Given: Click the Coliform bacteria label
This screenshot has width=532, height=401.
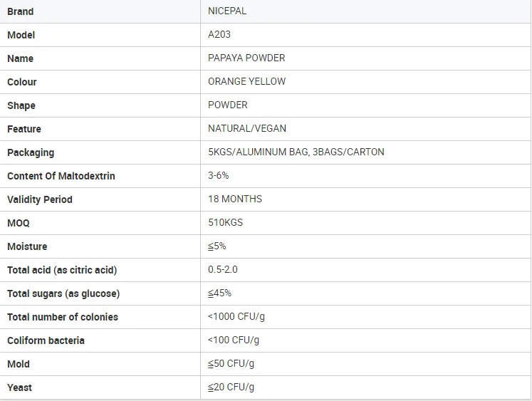Looking at the screenshot, I should (x=46, y=340).
